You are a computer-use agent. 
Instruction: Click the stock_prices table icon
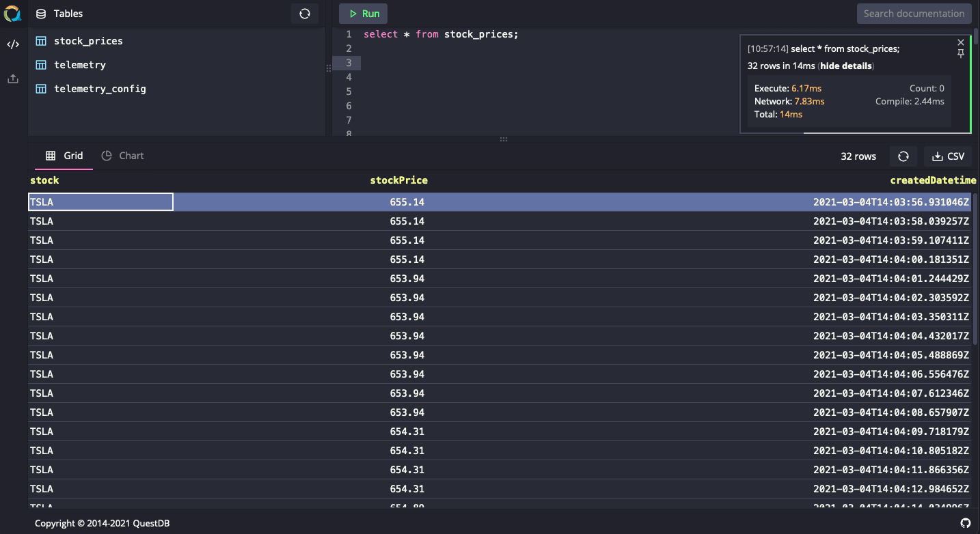click(41, 41)
